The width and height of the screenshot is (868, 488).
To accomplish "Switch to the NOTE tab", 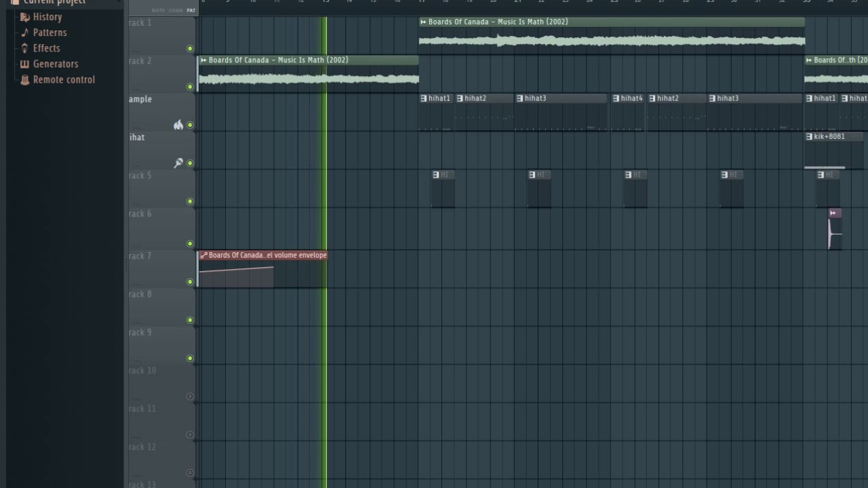I will pos(158,11).
